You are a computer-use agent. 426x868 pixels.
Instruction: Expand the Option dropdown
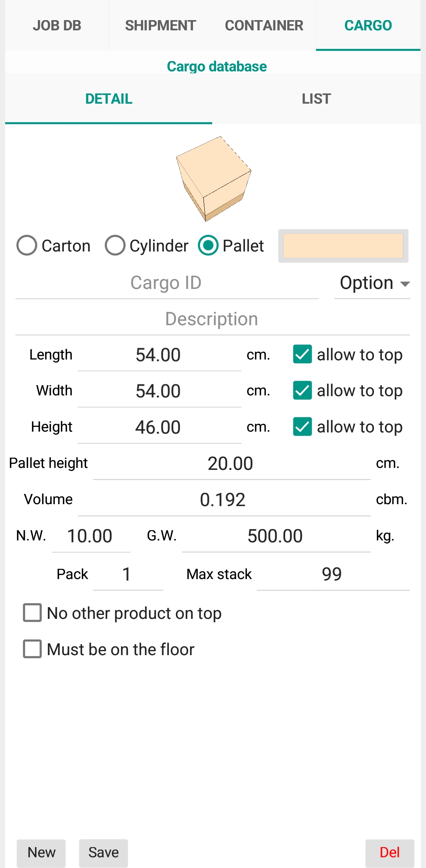pos(372,283)
